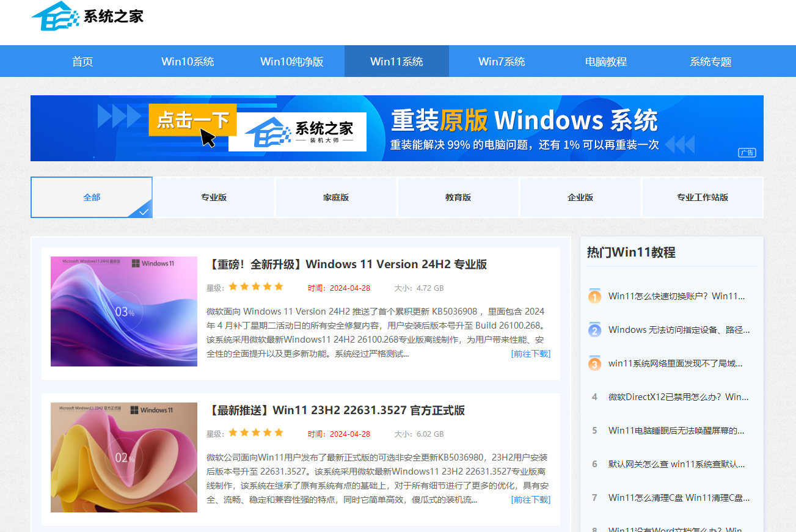Click the 点击一下 badge in the banner
The width and height of the screenshot is (796, 532).
click(192, 120)
